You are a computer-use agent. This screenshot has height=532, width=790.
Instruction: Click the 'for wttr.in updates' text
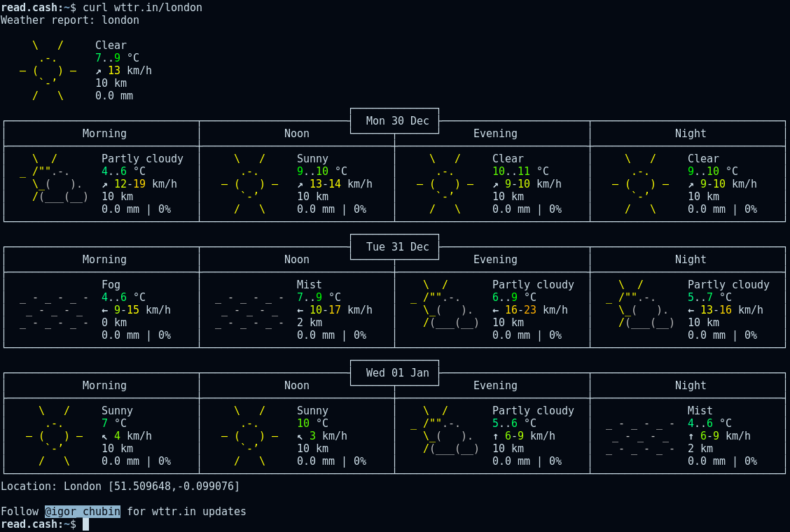click(x=186, y=511)
